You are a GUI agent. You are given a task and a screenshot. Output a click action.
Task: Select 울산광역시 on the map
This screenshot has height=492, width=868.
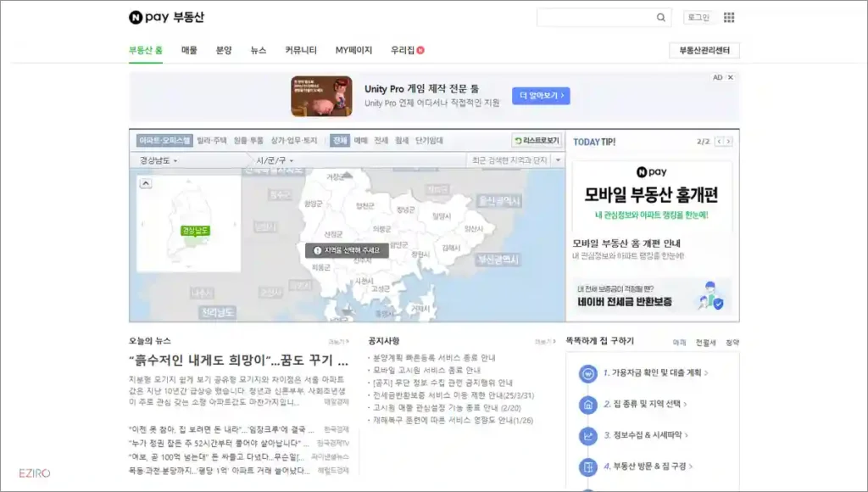(499, 200)
